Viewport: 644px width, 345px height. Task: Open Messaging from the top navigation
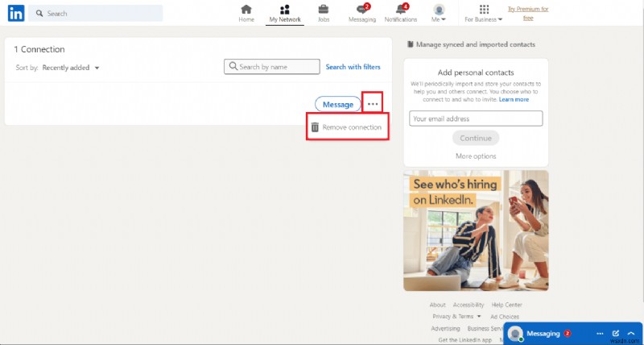coord(361,14)
